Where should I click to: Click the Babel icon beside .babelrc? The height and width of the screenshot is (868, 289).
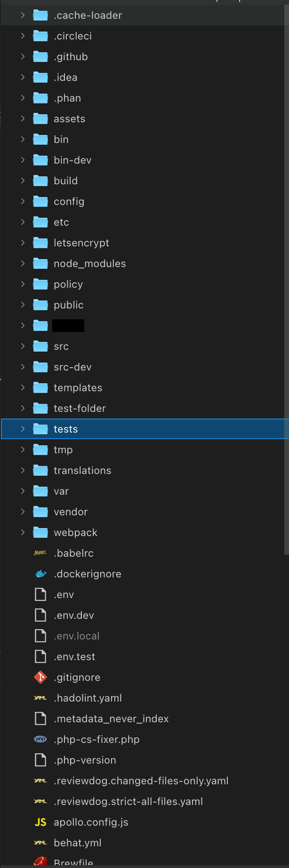[x=40, y=553]
